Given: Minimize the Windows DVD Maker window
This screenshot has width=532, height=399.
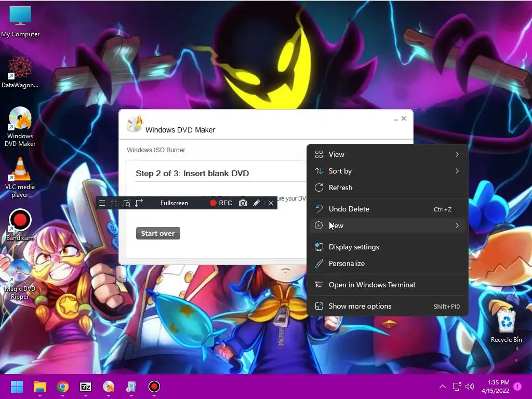Looking at the screenshot, I should (x=395, y=119).
